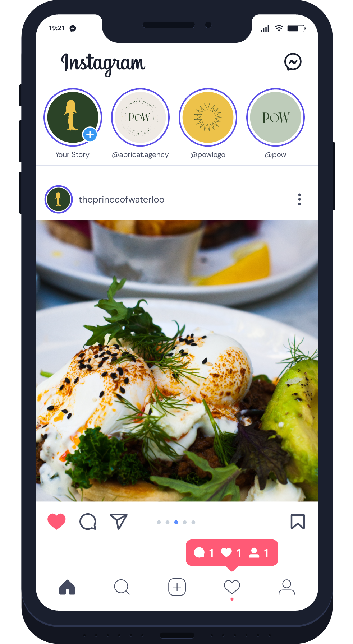Open Messenger direct messages icon

click(x=293, y=62)
